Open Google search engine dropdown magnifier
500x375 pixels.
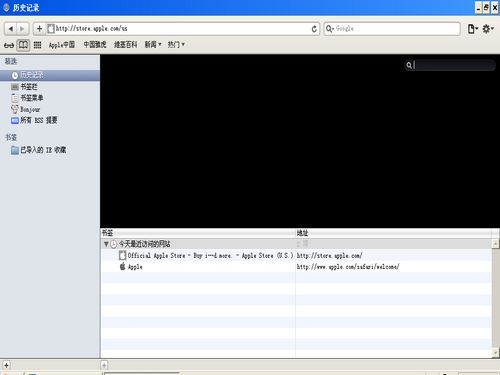click(x=329, y=29)
